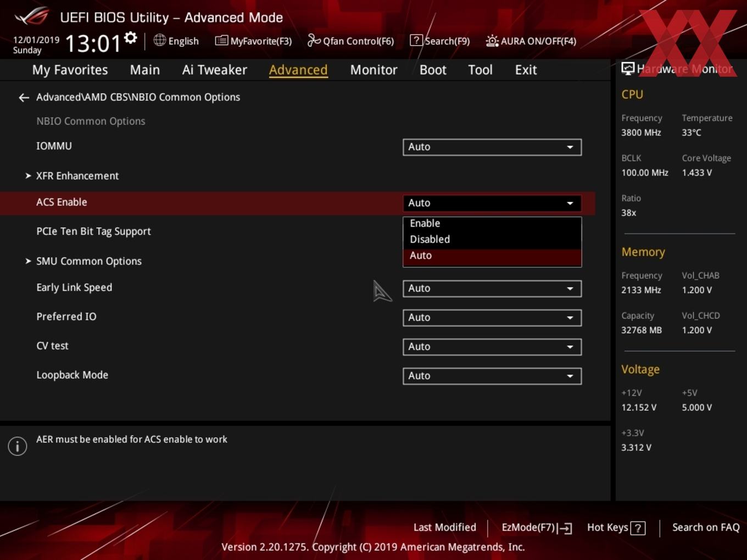Screen dimensions: 747x560
Task: Click the Hot Keys question mark icon
Action: (638, 528)
